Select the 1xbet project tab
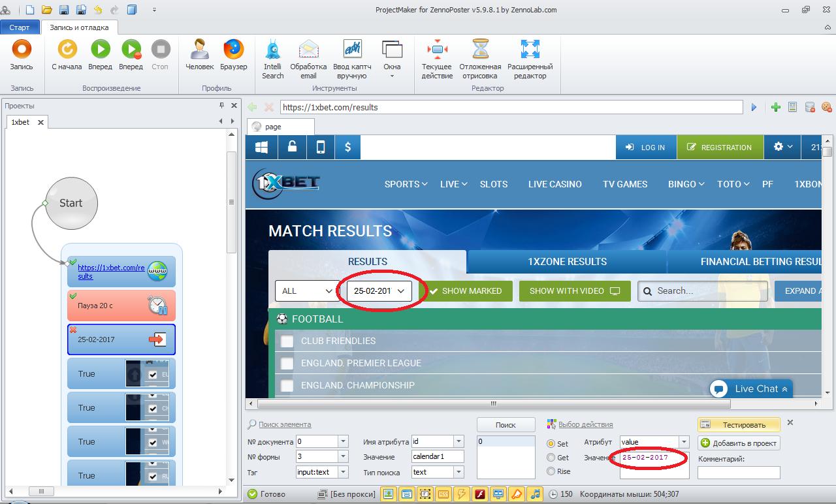 pos(20,122)
